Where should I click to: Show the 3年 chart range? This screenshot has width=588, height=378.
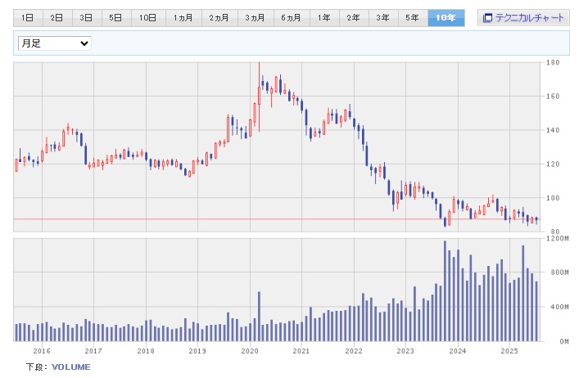(x=383, y=18)
